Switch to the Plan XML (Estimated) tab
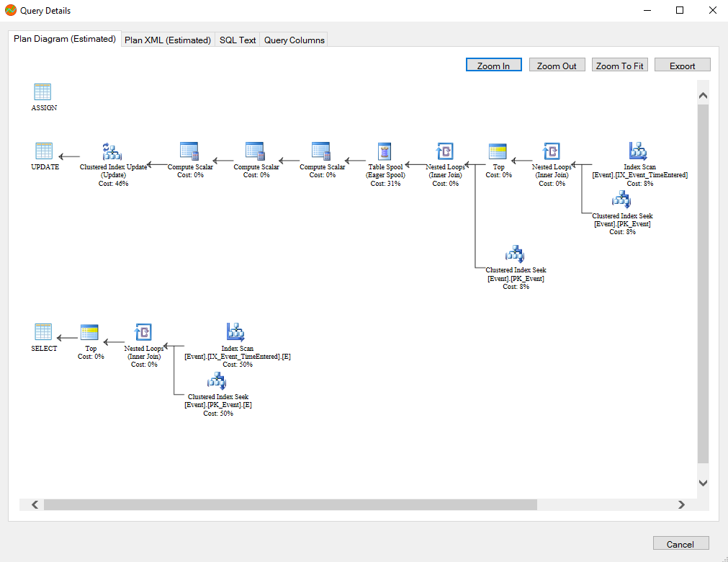 168,40
